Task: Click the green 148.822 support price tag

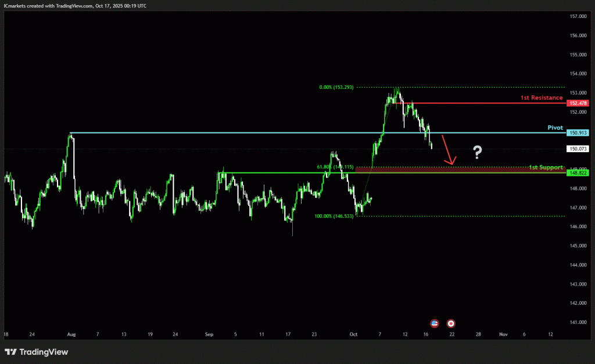Action: coord(579,173)
